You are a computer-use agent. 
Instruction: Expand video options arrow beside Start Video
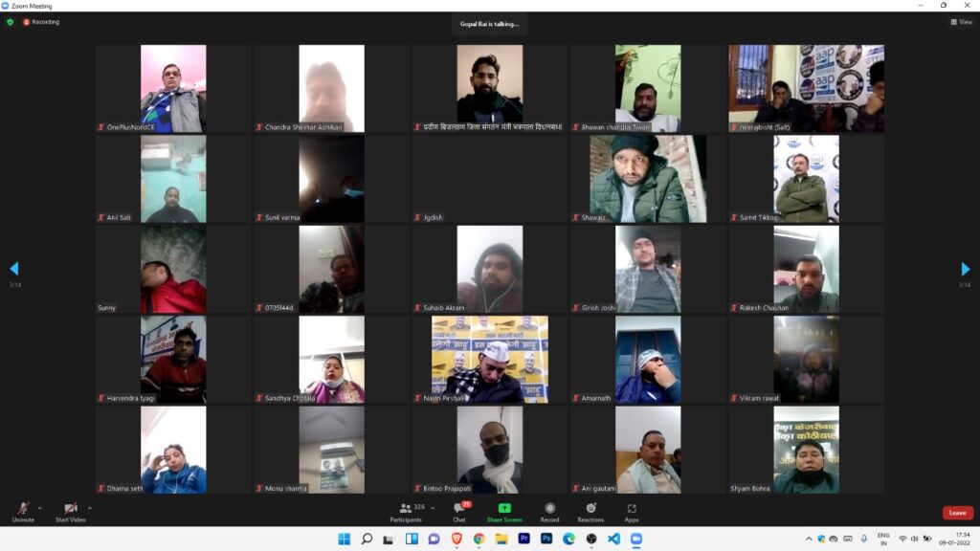(90, 508)
